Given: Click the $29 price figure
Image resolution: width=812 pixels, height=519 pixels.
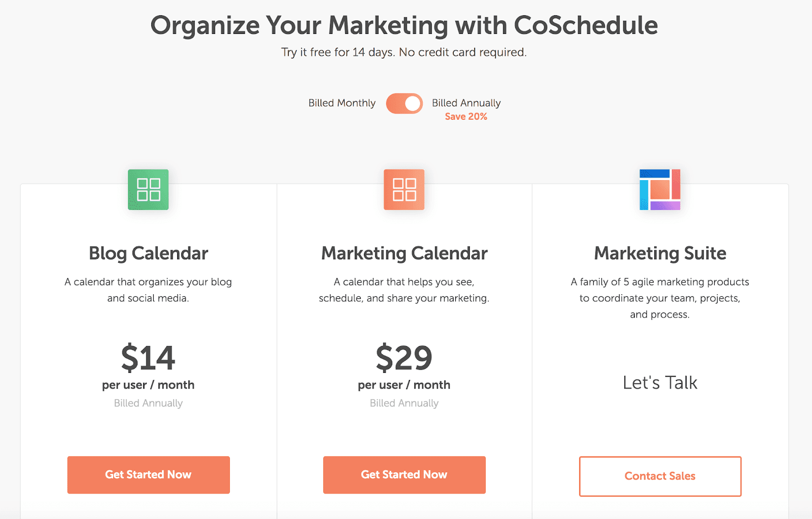Looking at the screenshot, I should (404, 358).
